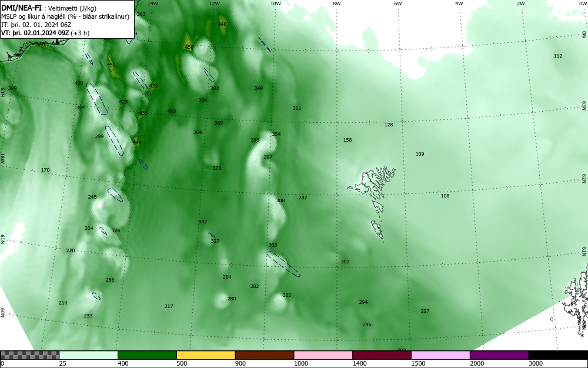Click the CAPE value '349'
Viewport: 588px width, 368px height.
click(x=259, y=88)
